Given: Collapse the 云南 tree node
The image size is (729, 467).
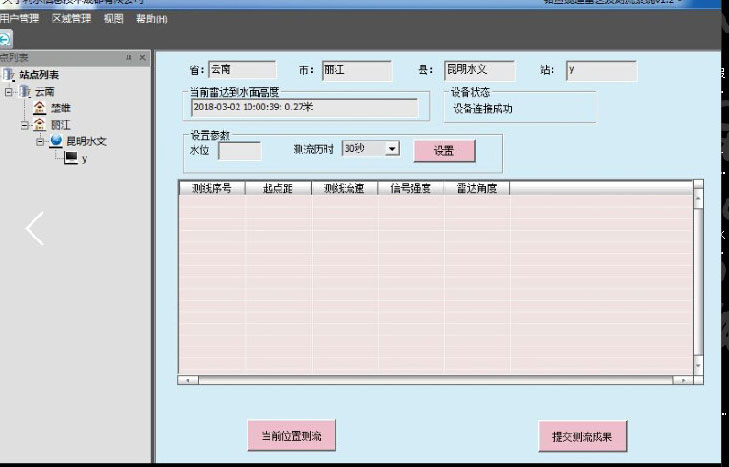Looking at the screenshot, I should coord(9,92).
